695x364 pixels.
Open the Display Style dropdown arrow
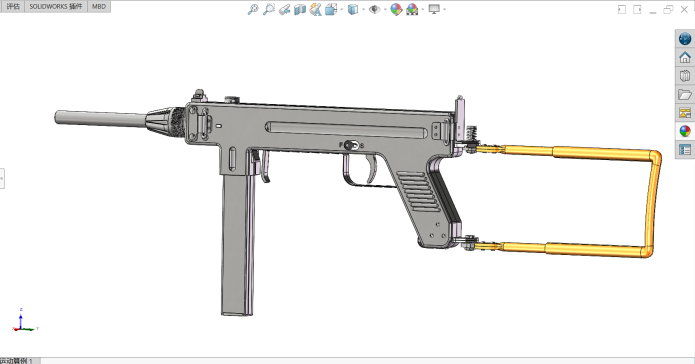(363, 9)
